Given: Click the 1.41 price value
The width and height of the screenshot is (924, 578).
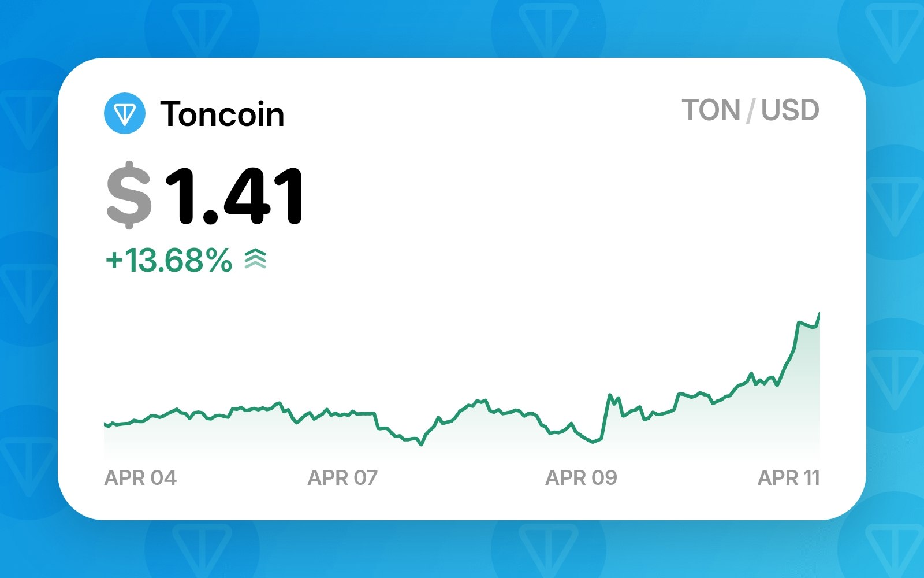Looking at the screenshot, I should [x=234, y=195].
